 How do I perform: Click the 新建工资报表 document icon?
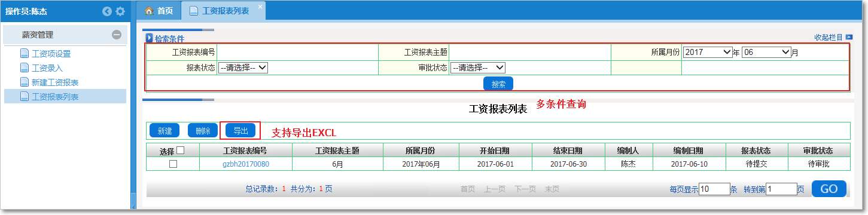pos(25,82)
